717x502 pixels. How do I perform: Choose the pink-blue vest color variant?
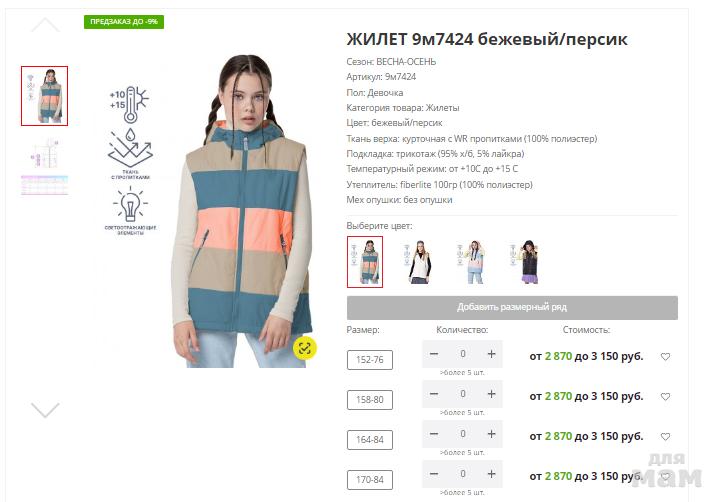pos(472,262)
